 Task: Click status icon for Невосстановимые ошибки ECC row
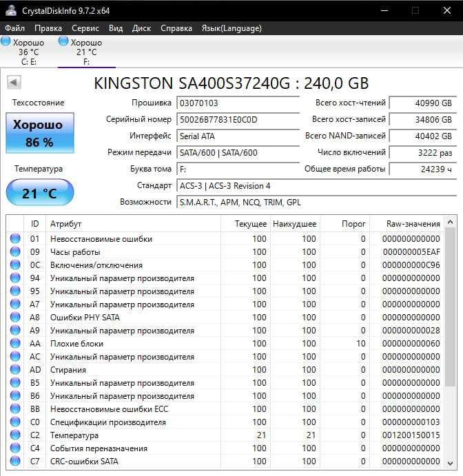[15, 408]
